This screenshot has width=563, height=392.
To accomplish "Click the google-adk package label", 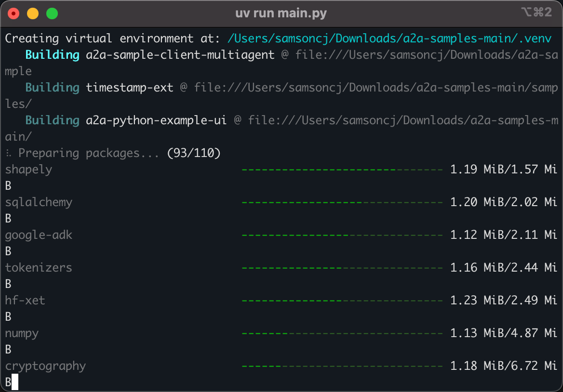I will tap(39, 235).
